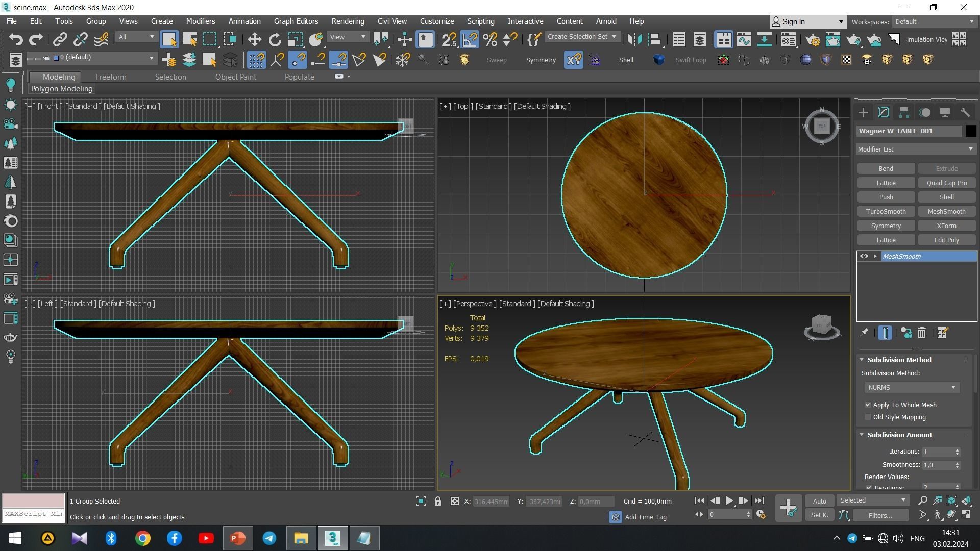Open the Utilities wrench panel tab
This screenshot has width=980, height=551.
pos(965,112)
